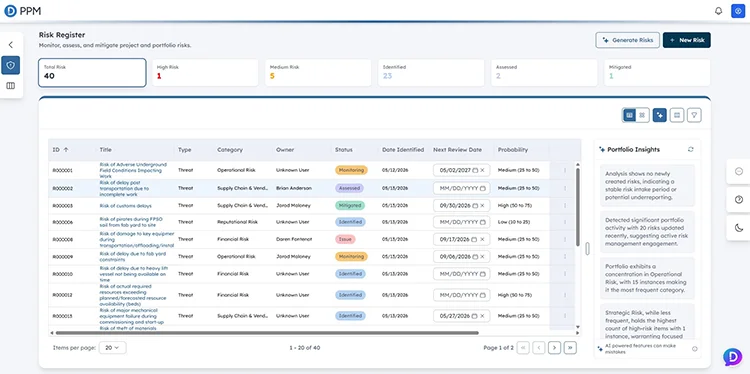Open calendar picker for R000010 review date
Image resolution: width=750 pixels, height=374 pixels.
(483, 274)
